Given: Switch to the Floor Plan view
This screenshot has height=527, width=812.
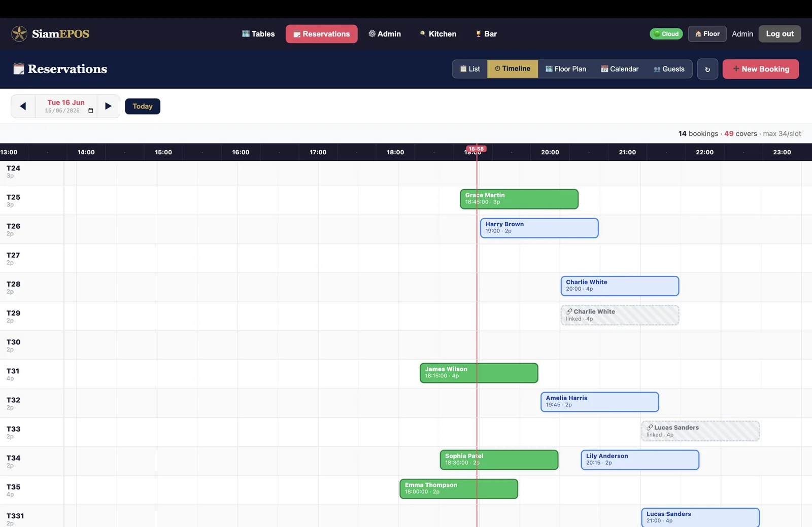Looking at the screenshot, I should coord(566,69).
